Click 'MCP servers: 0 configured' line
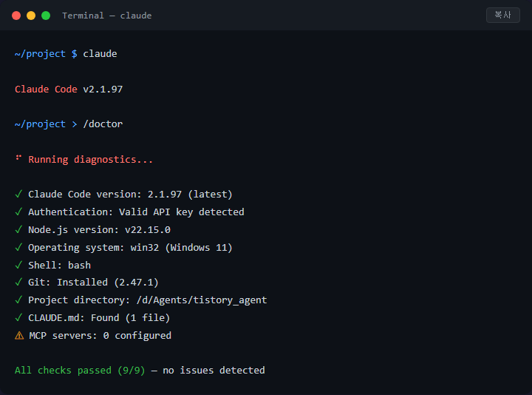This screenshot has width=532, height=395. (x=100, y=336)
